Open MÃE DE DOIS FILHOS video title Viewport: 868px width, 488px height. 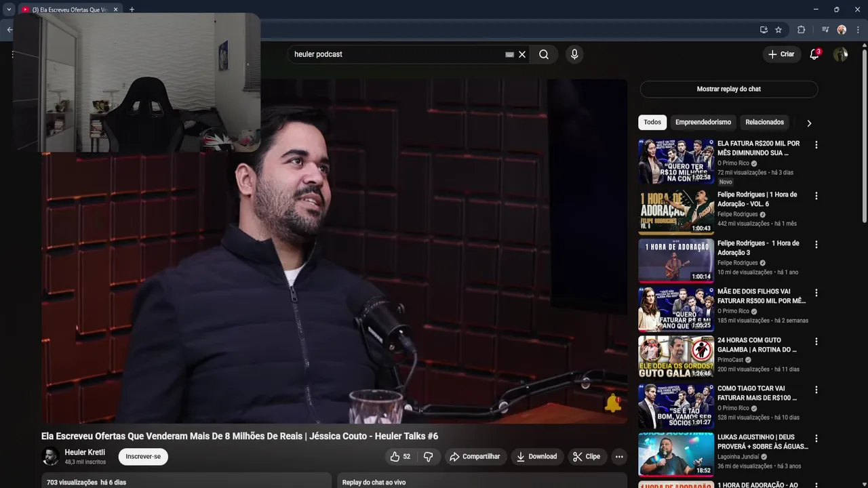[762, 296]
